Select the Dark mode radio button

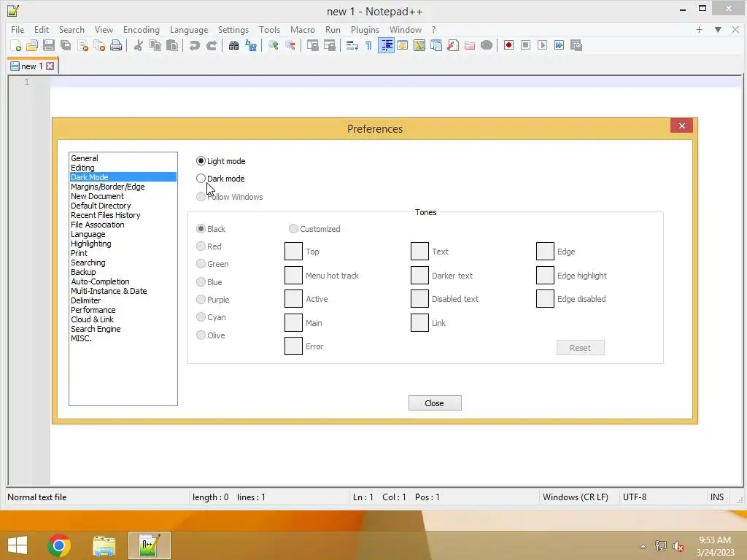(x=201, y=179)
